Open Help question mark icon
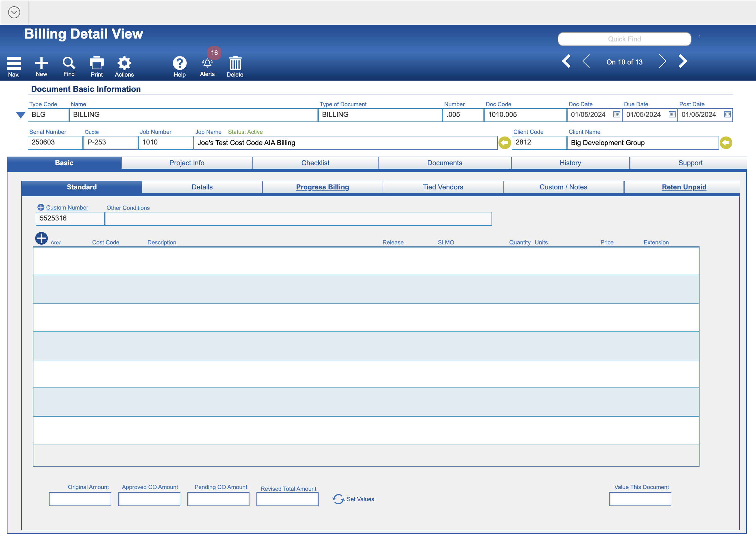Viewport: 756px width, 540px height. point(179,63)
